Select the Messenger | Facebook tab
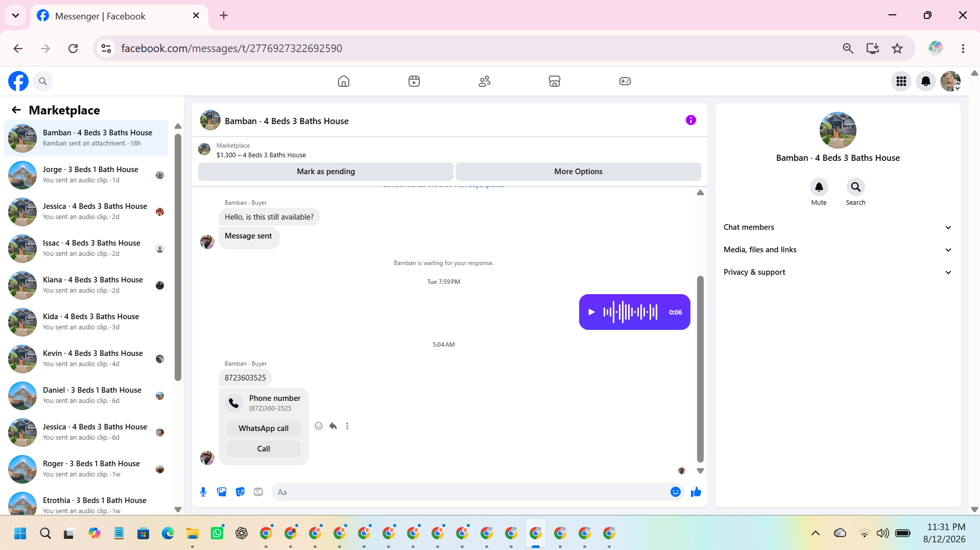 point(119,16)
